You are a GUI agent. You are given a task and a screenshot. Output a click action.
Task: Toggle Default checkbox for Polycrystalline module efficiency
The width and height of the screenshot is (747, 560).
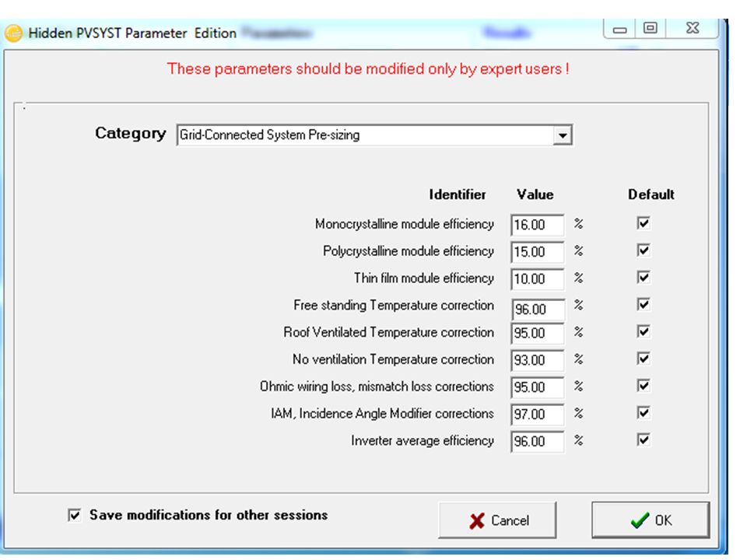click(x=644, y=250)
